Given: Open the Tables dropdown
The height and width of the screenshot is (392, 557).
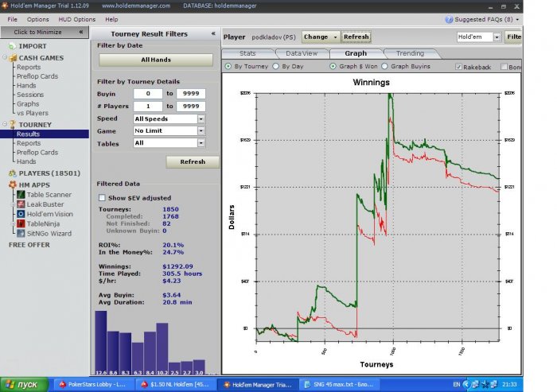Looking at the screenshot, I should pos(201,143).
